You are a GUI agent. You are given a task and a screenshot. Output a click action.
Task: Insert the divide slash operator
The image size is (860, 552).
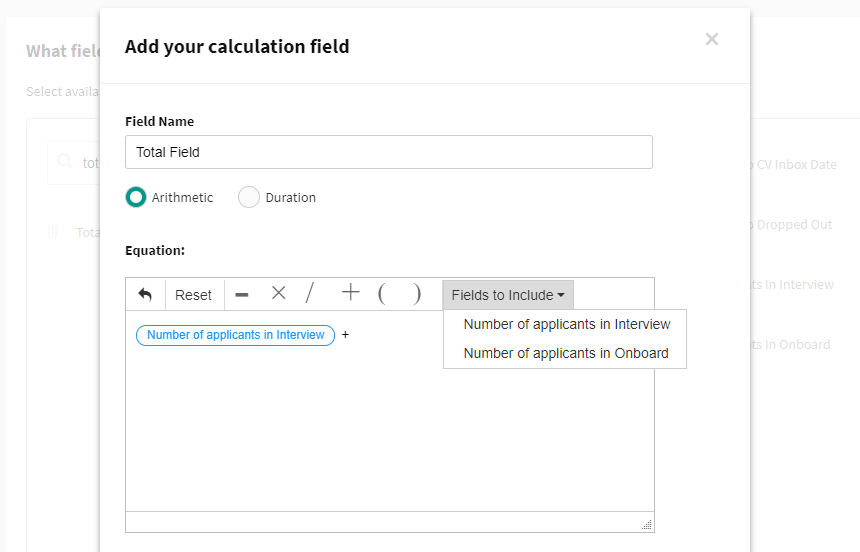pos(310,293)
